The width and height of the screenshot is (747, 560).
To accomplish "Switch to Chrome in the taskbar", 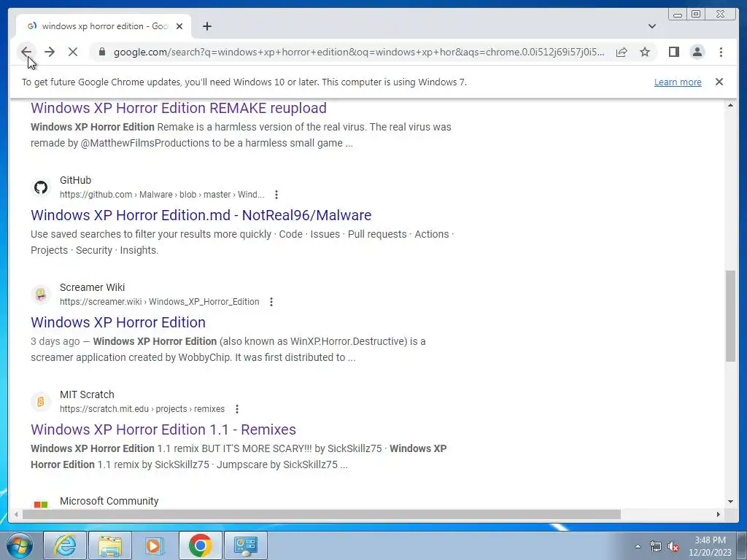I will tap(200, 545).
